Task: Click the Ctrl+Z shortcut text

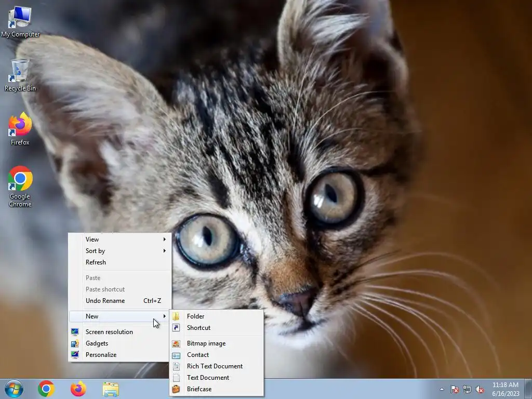Action: (x=152, y=301)
